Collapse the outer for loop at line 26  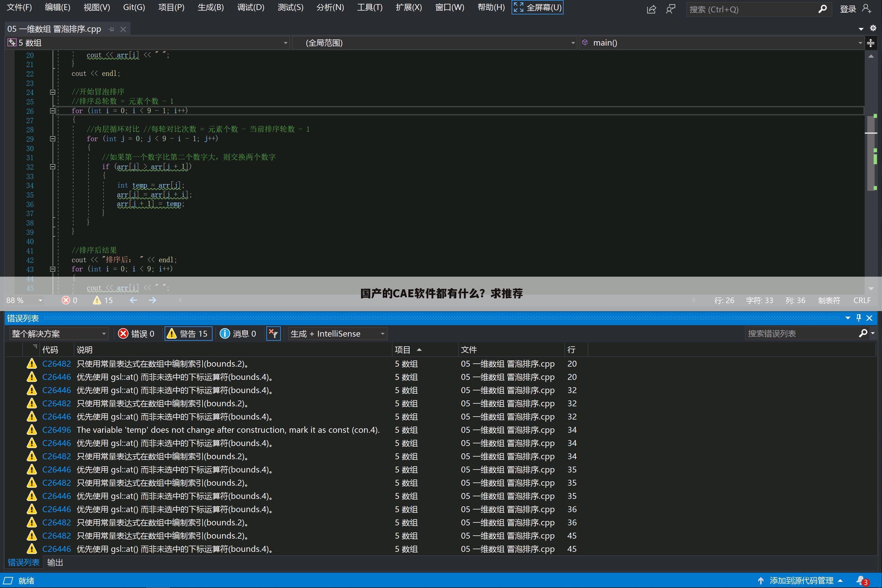click(x=53, y=111)
